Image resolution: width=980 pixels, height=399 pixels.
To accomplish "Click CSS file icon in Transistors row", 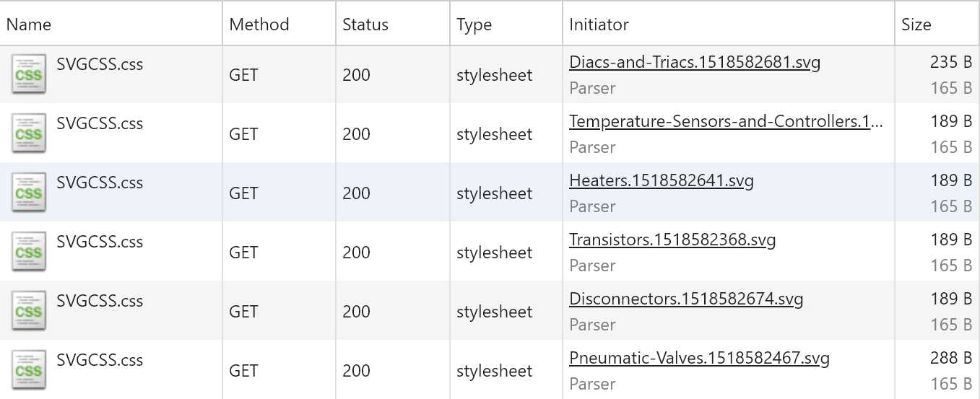I will [x=29, y=252].
